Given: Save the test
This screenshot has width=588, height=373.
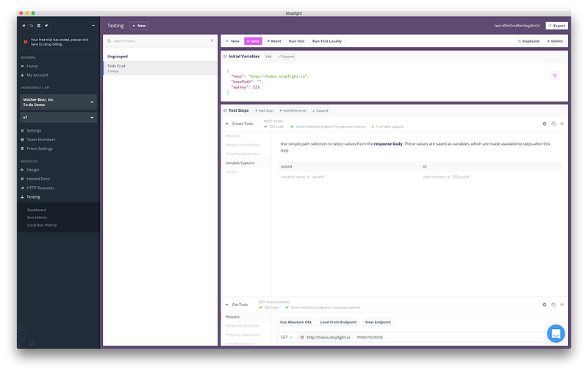Looking at the screenshot, I should [x=253, y=41].
